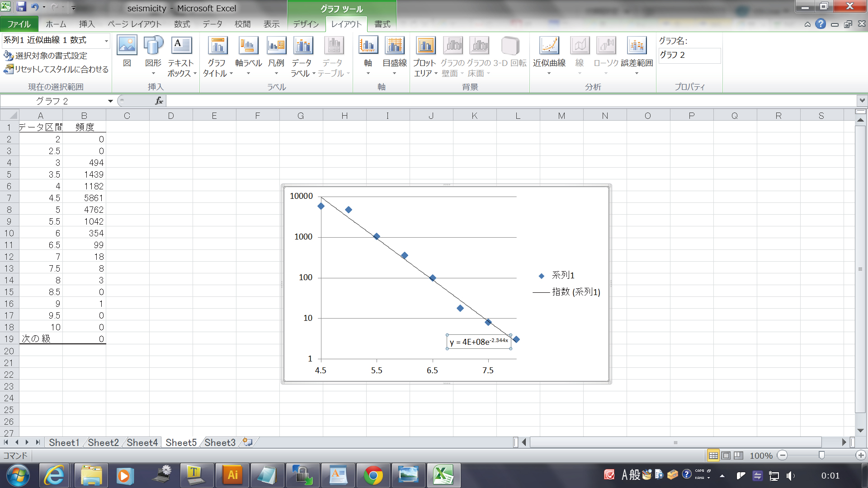The image size is (868, 488).
Task: Zoom out with the minus button
Action: 783,455
